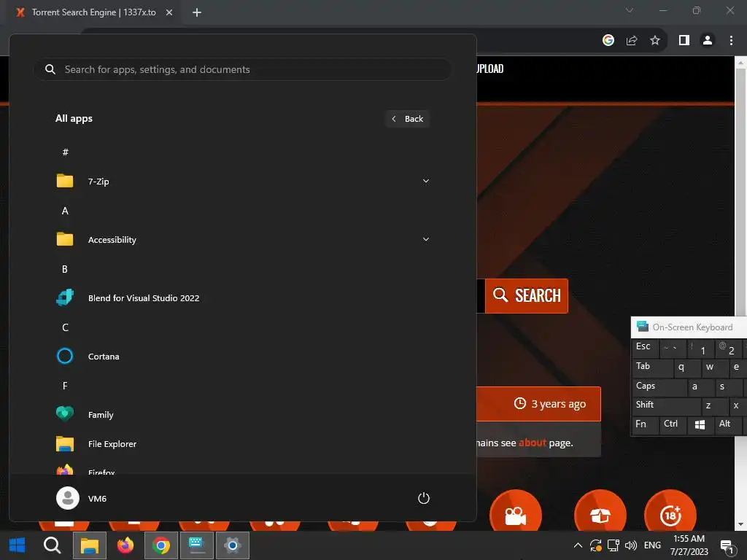The height and width of the screenshot is (560, 747).
Task: Open the notification center icon
Action: point(727,546)
